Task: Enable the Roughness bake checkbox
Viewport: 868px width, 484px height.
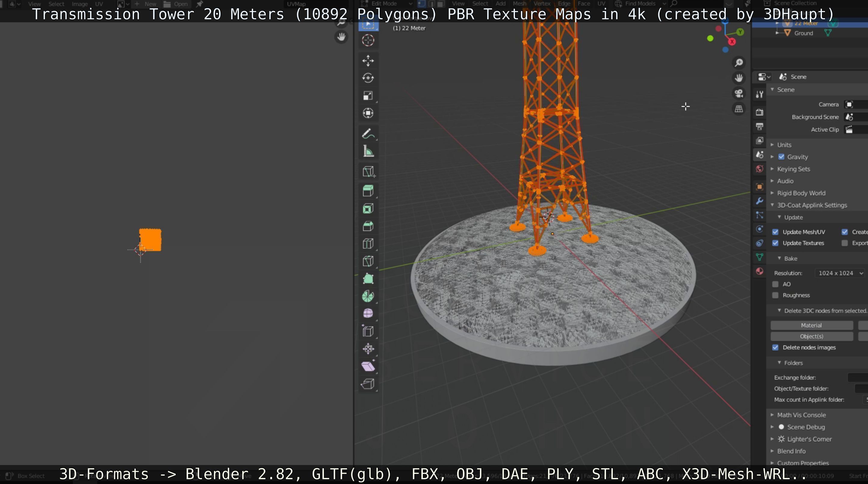Action: click(775, 296)
